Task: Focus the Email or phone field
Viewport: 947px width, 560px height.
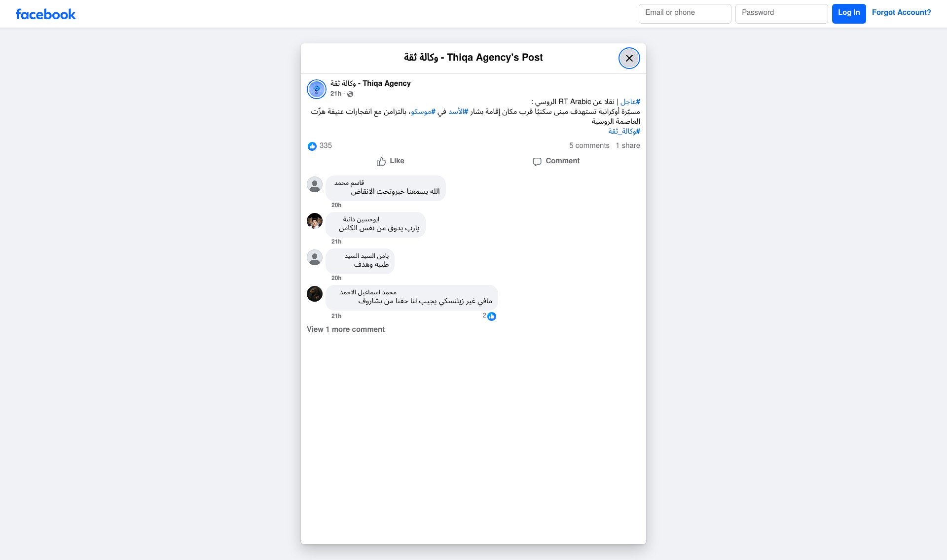Action: [x=685, y=14]
